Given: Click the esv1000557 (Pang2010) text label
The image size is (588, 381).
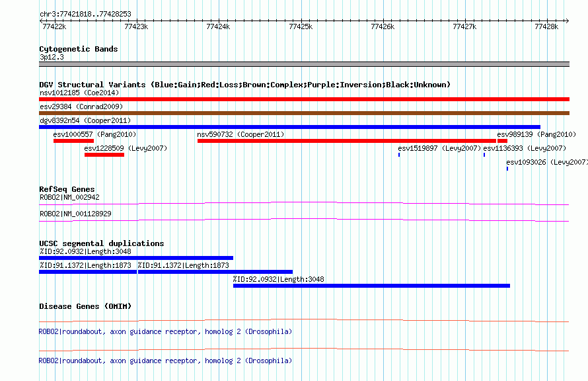Looking at the screenshot, I should pos(94,134).
